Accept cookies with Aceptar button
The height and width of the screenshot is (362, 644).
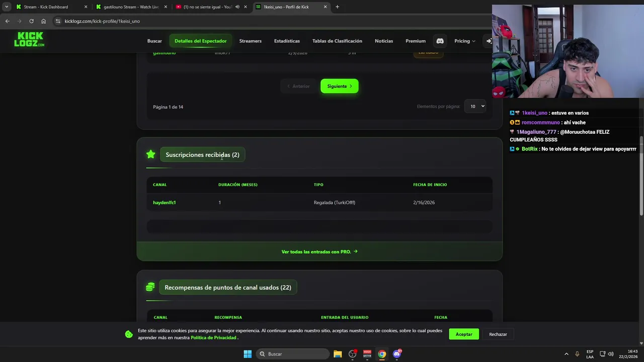point(464,334)
